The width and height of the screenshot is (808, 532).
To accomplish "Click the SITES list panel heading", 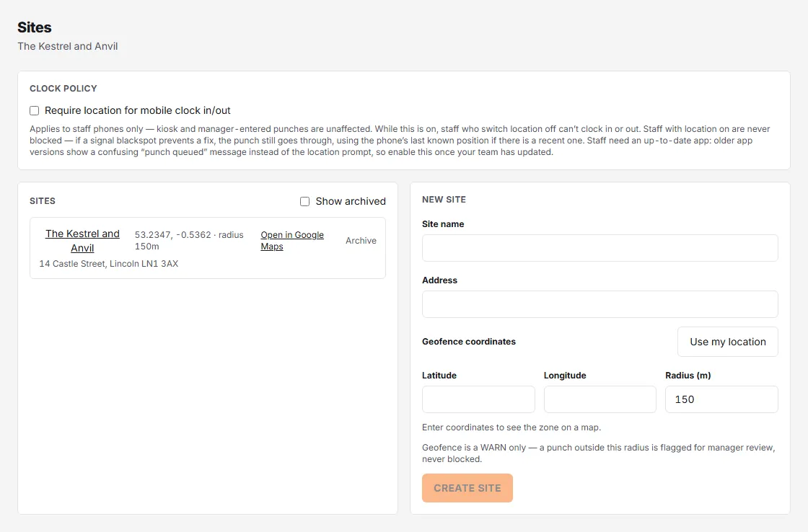I will pos(43,201).
